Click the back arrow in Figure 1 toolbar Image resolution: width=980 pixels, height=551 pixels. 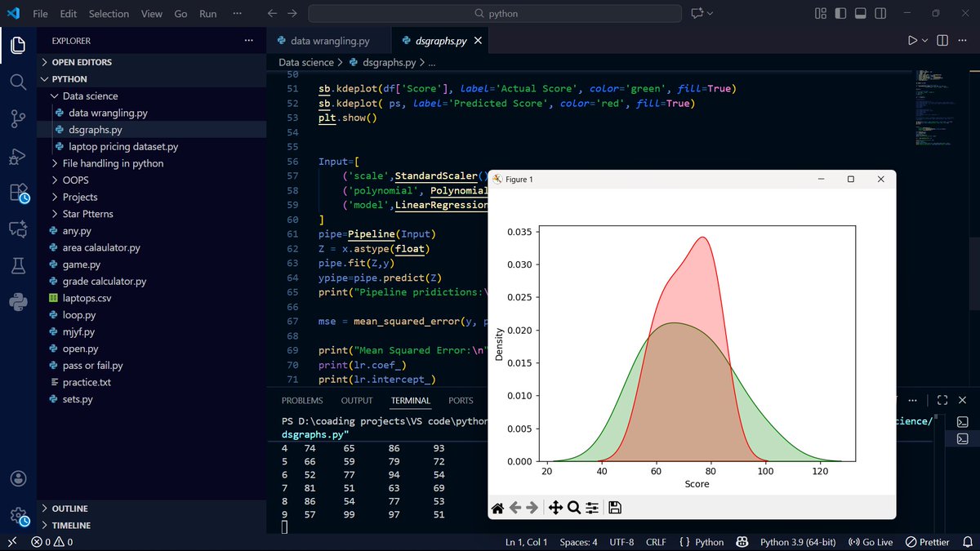point(515,508)
